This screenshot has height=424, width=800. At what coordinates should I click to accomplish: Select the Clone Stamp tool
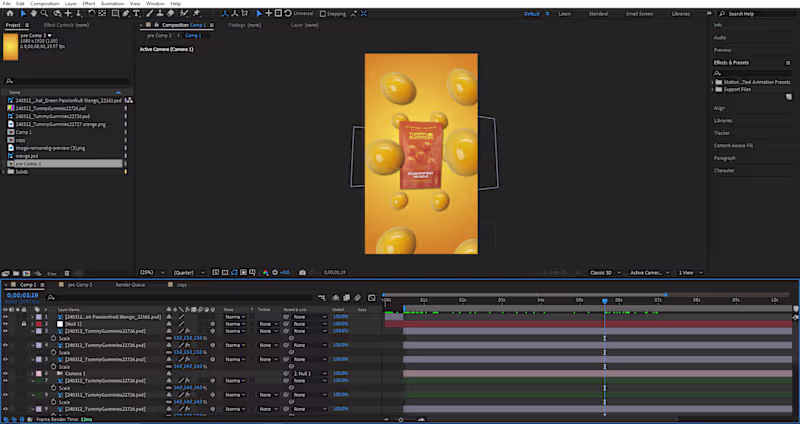(x=160, y=13)
